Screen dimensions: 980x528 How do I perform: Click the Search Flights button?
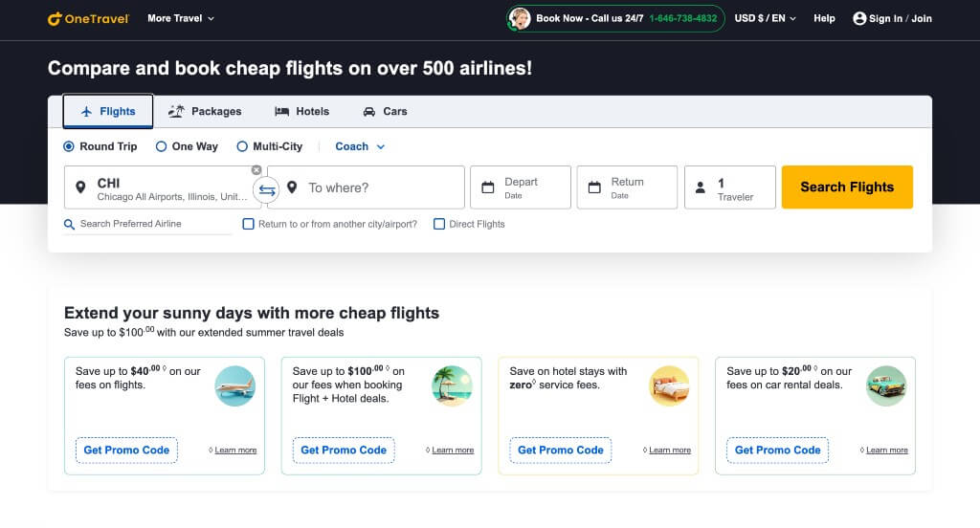click(x=847, y=187)
